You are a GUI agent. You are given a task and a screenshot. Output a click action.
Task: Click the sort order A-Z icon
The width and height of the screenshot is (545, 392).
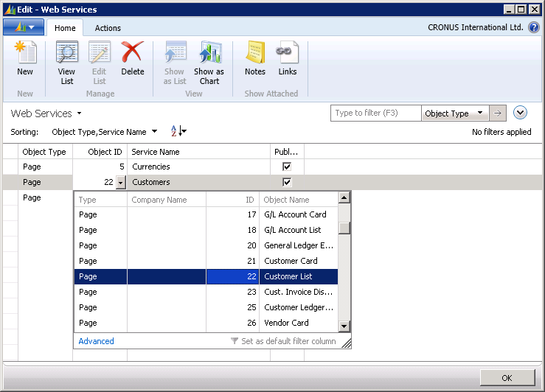coord(178,132)
